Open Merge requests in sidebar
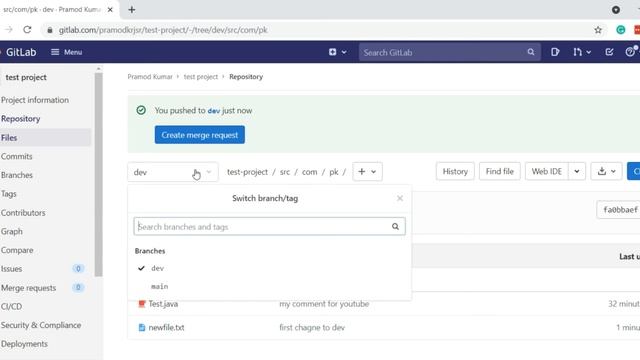Image resolution: width=640 pixels, height=360 pixels. [28, 288]
